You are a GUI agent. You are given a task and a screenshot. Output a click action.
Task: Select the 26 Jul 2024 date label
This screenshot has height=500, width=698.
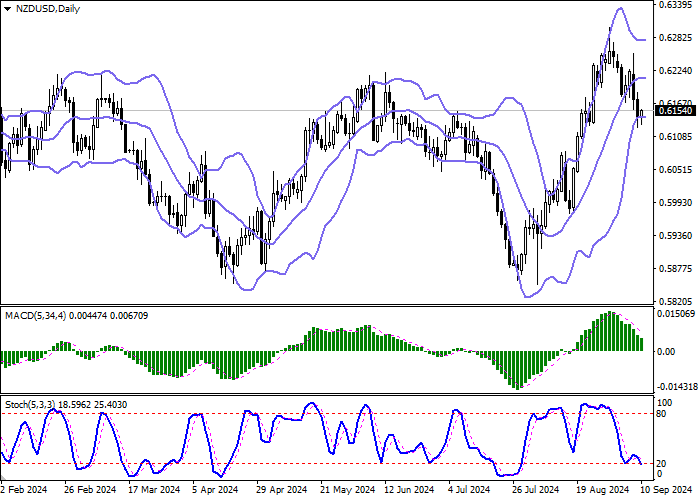pos(536,490)
